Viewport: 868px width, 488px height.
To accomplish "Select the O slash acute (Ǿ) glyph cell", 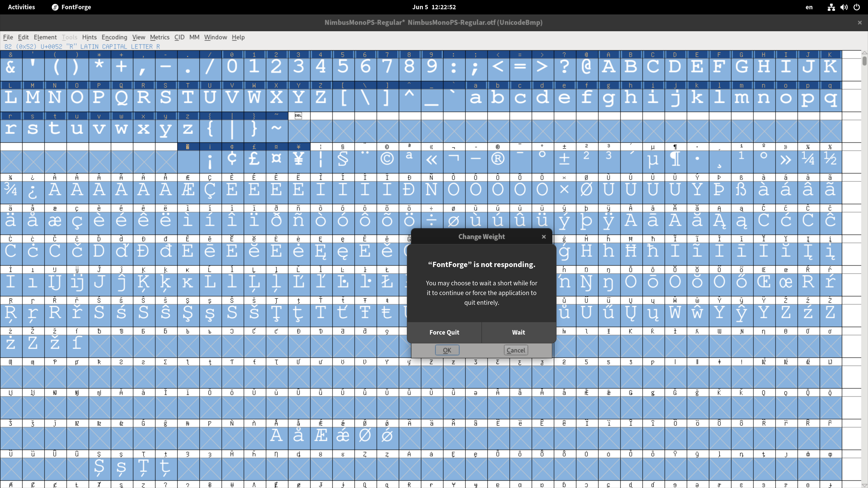I will (x=365, y=435).
